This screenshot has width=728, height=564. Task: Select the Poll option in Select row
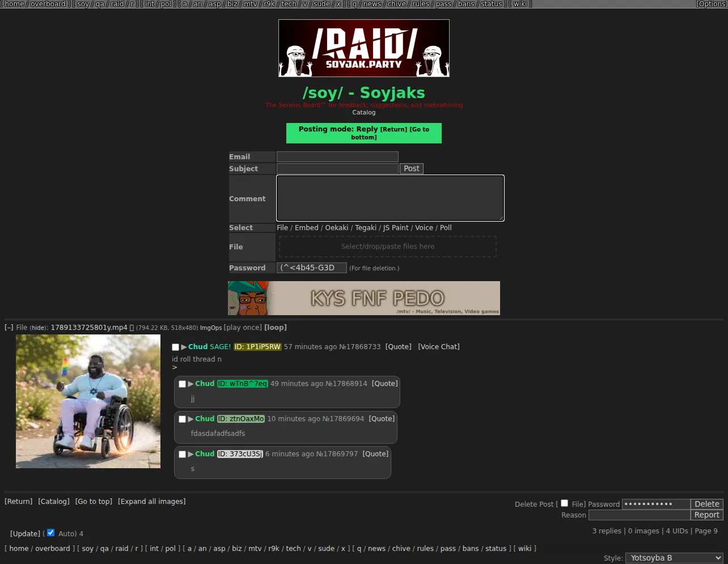point(446,228)
